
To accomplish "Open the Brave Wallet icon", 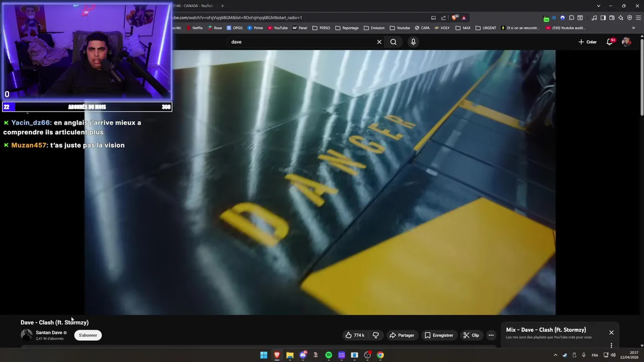I will 612,18.
